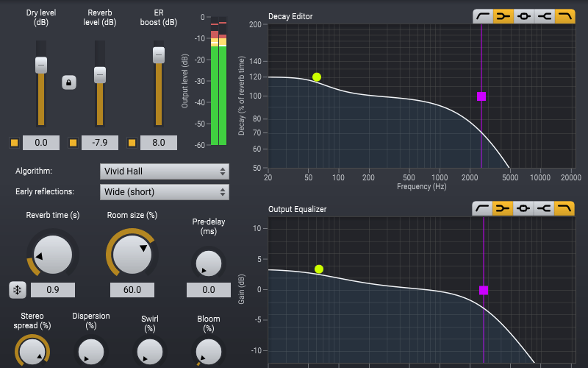Image resolution: width=588 pixels, height=368 pixels.
Task: Select low-cut filter icon in Decay Editor
Action: 483,15
